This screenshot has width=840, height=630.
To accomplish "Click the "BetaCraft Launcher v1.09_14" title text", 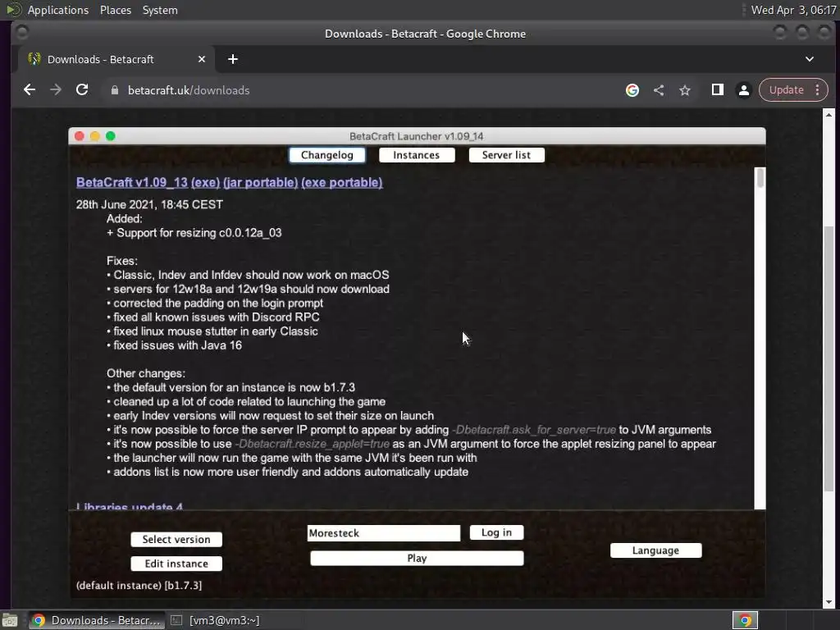I will 416,136.
